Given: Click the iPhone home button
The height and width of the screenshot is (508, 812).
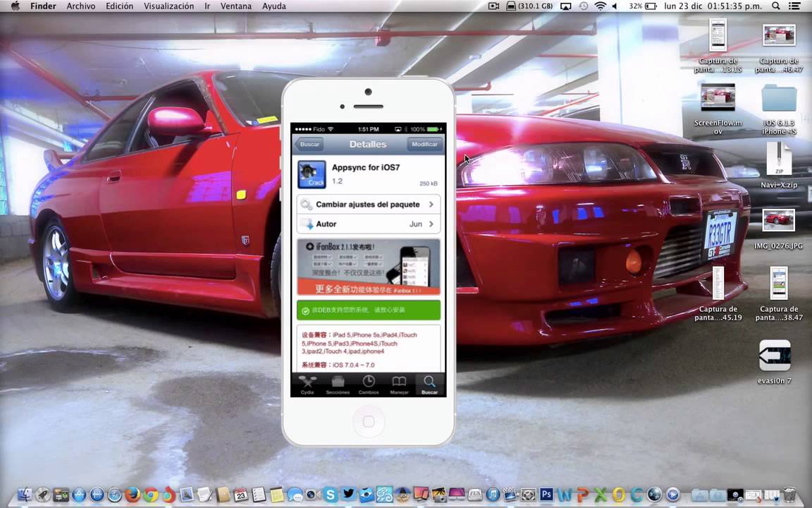Looking at the screenshot, I should pos(369,421).
